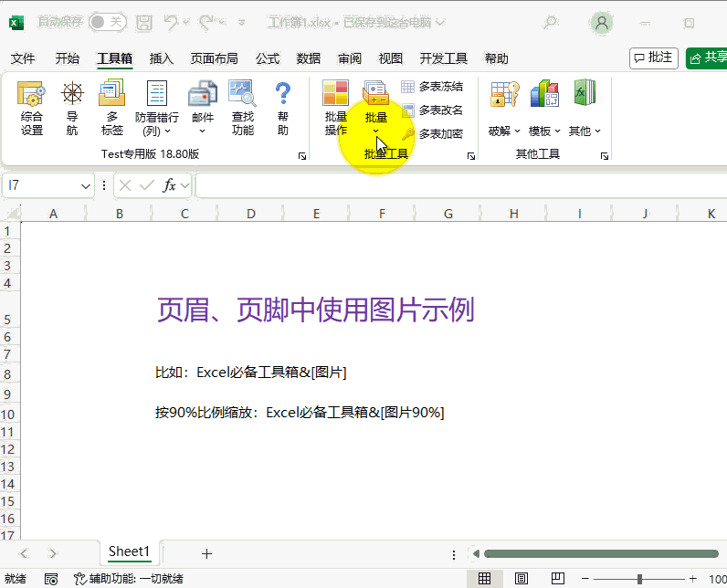
Task: Open the 多标签 tool
Action: (112, 108)
